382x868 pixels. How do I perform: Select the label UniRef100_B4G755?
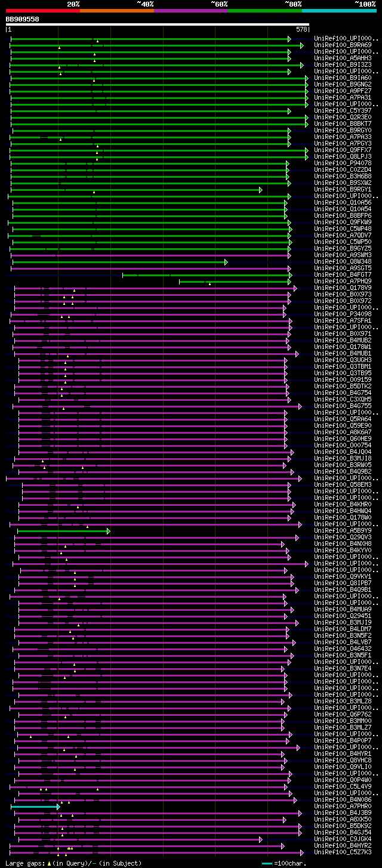tap(343, 406)
